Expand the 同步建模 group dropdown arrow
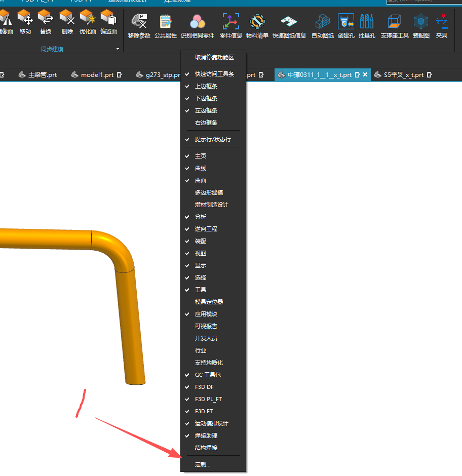Viewport: 462px width, 476px height. tap(118, 49)
